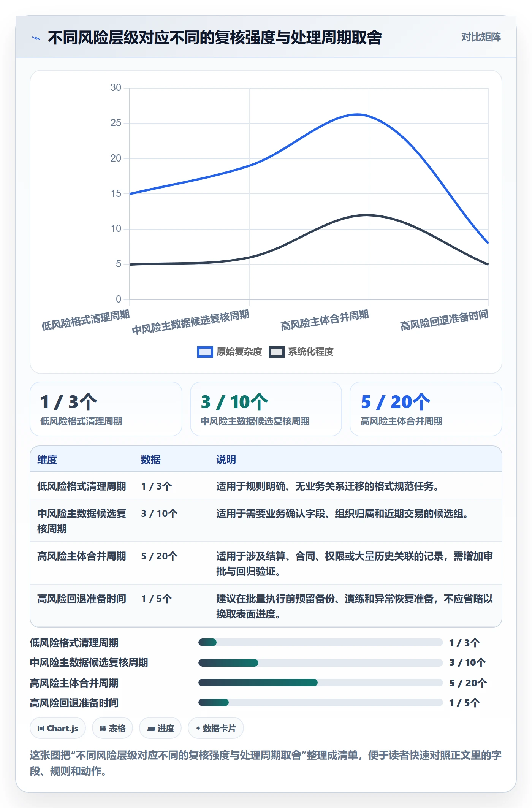
Task: Click progress label 高风险回退准备时间
Action: click(74, 703)
